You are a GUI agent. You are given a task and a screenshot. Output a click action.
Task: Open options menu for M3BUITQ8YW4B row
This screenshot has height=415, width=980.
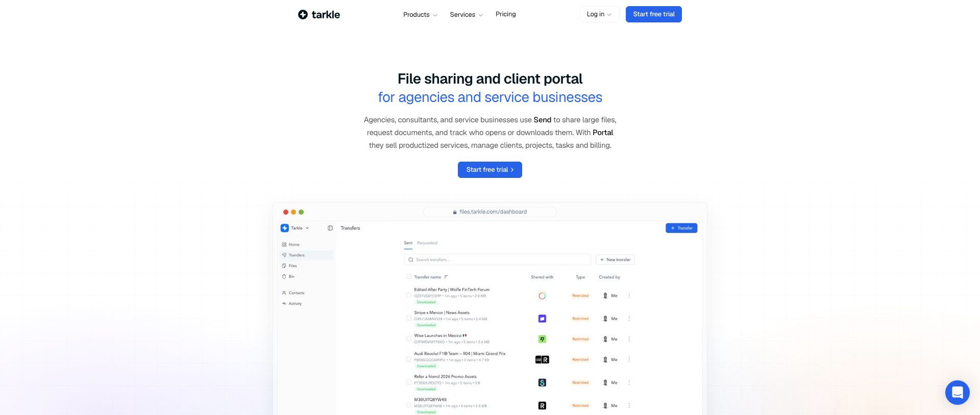629,406
